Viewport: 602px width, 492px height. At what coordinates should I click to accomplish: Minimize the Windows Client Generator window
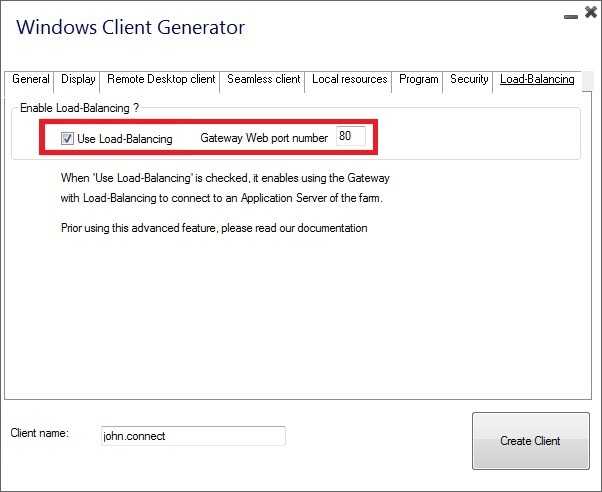pyautogui.click(x=568, y=14)
